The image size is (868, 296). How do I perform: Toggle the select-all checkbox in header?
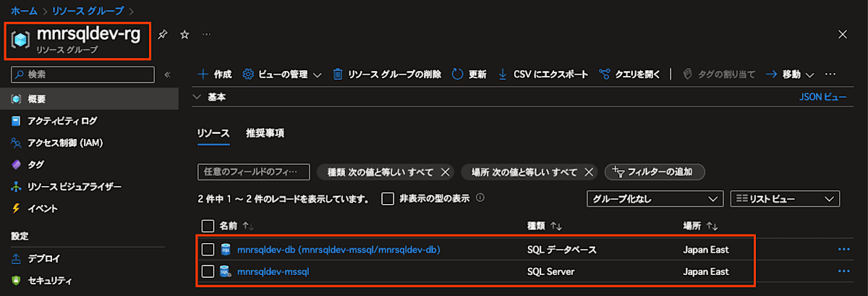pos(208,226)
